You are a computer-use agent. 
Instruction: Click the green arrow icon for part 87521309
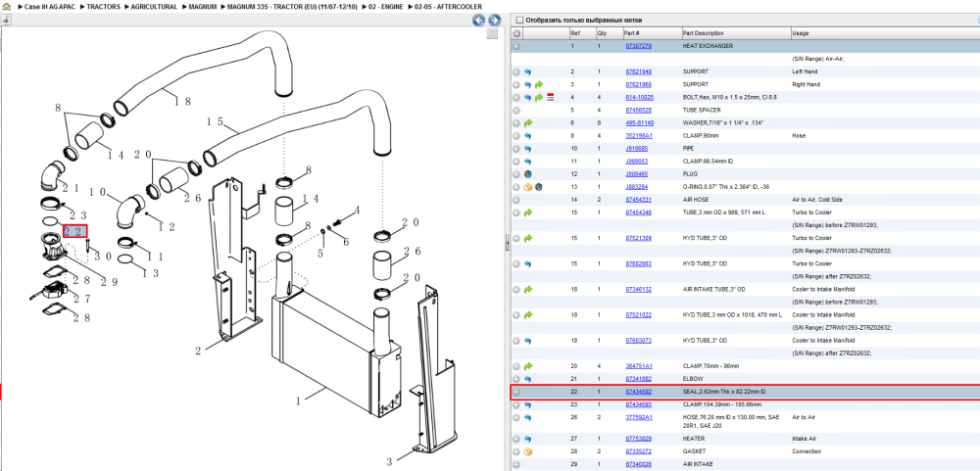527,238
